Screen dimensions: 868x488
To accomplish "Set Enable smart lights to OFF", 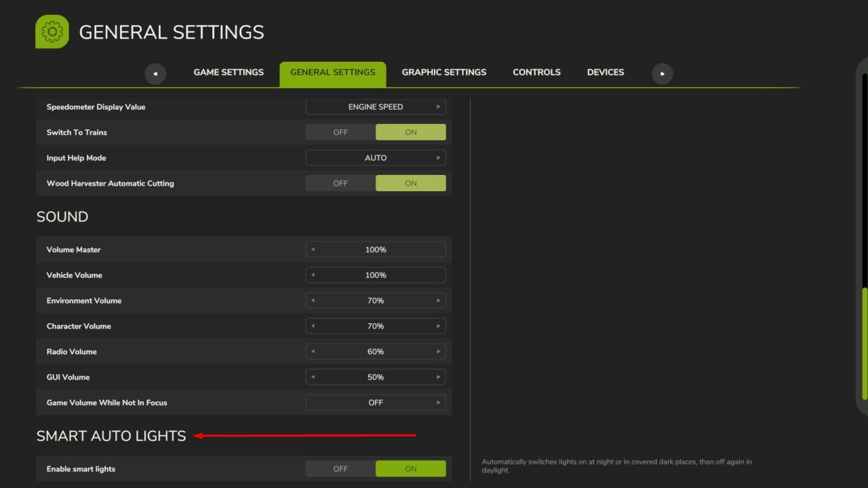I will tap(340, 468).
